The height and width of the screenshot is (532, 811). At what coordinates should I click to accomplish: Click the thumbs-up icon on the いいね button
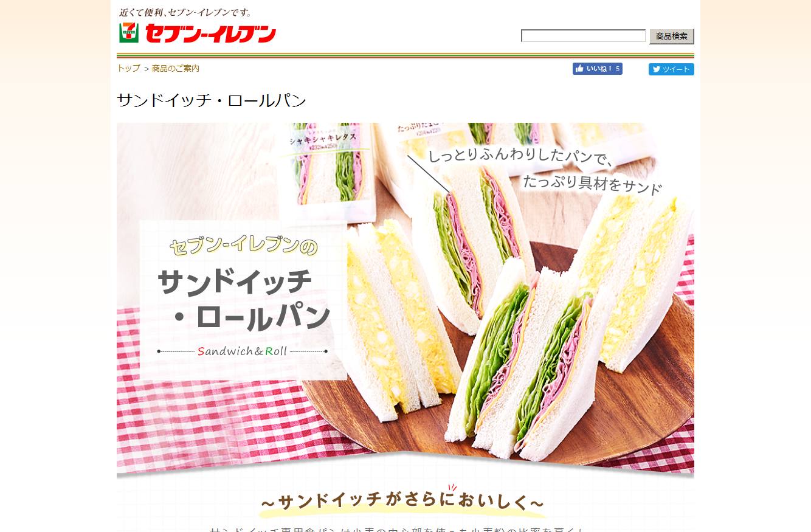click(x=579, y=69)
